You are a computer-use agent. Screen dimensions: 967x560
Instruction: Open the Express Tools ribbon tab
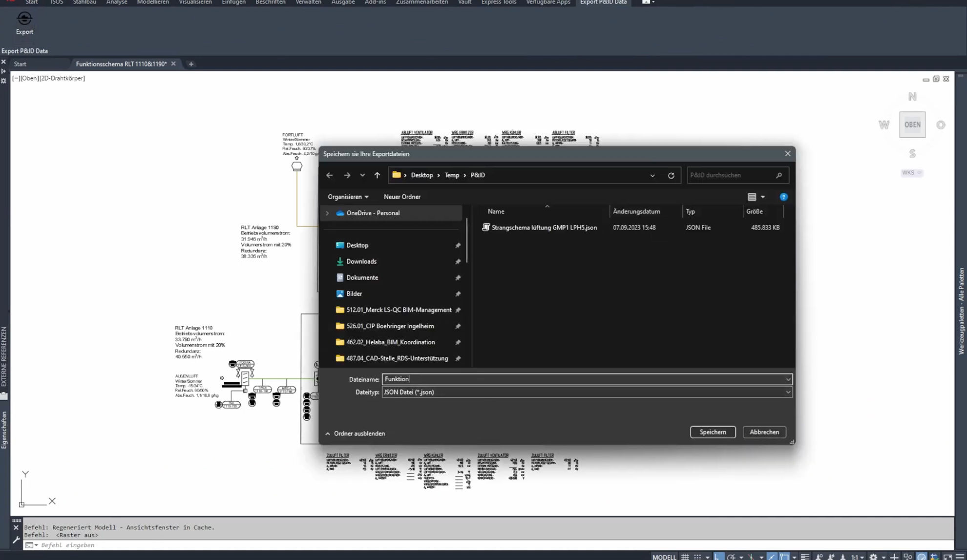[x=498, y=2]
